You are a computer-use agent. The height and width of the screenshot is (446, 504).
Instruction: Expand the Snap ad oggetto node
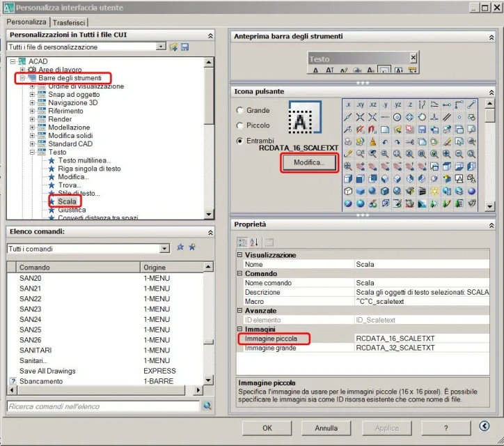(x=32, y=94)
